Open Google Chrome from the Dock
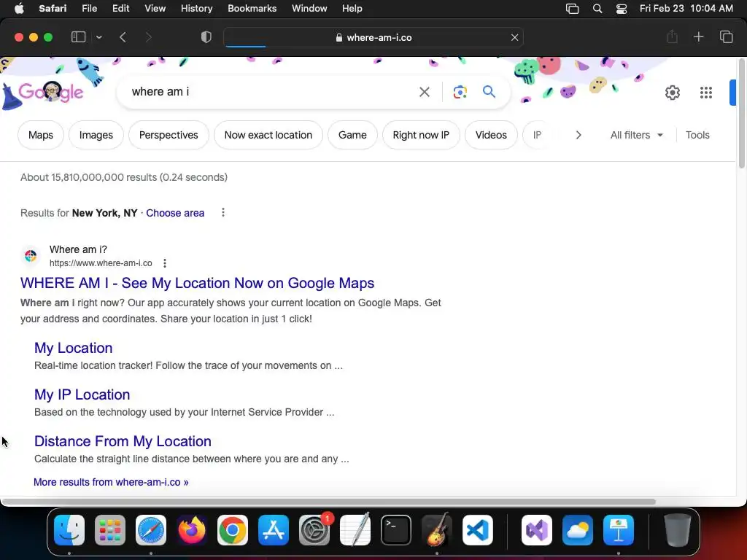Viewport: 747px width, 560px height. tap(233, 530)
